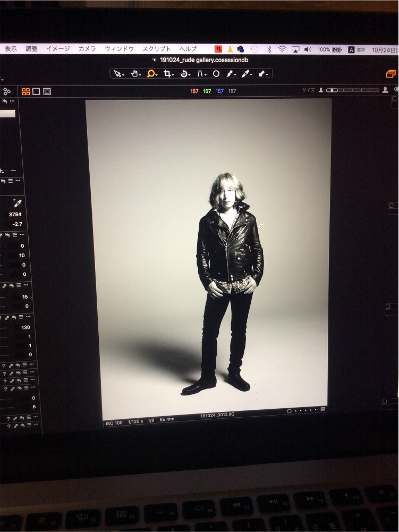The image size is (399, 532).
Task: Select the Spot Removal circle tool
Action: pyautogui.click(x=216, y=74)
